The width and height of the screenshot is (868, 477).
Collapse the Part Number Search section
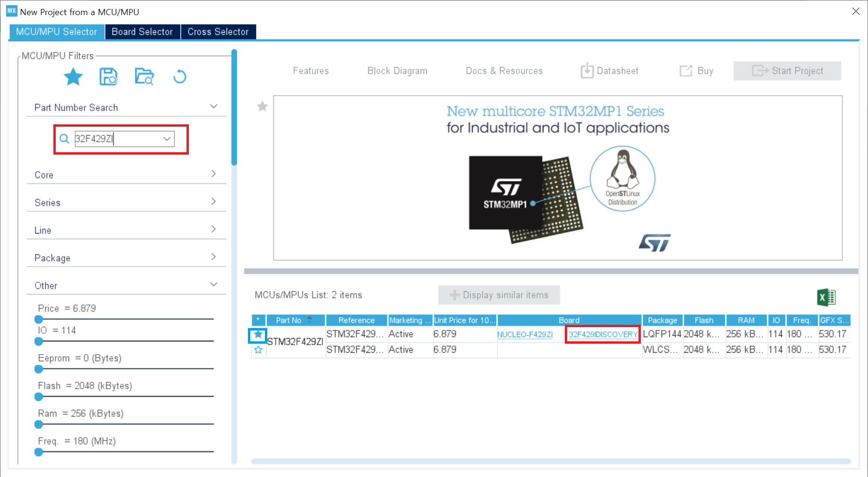213,107
